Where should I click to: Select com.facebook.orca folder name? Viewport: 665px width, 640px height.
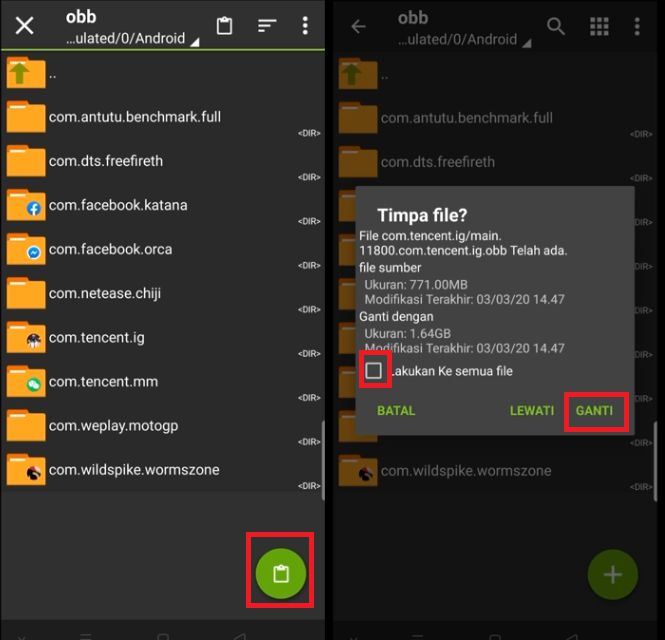[x=111, y=249]
